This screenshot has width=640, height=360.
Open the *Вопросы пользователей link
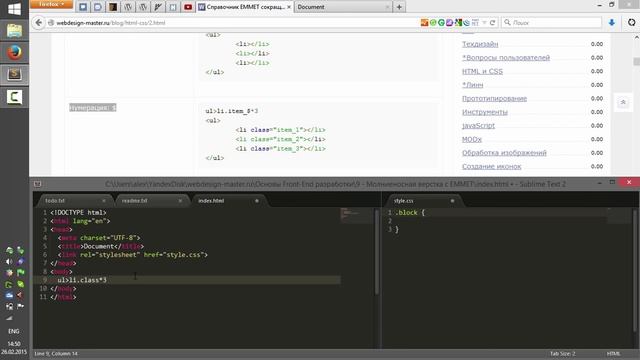tap(506, 58)
